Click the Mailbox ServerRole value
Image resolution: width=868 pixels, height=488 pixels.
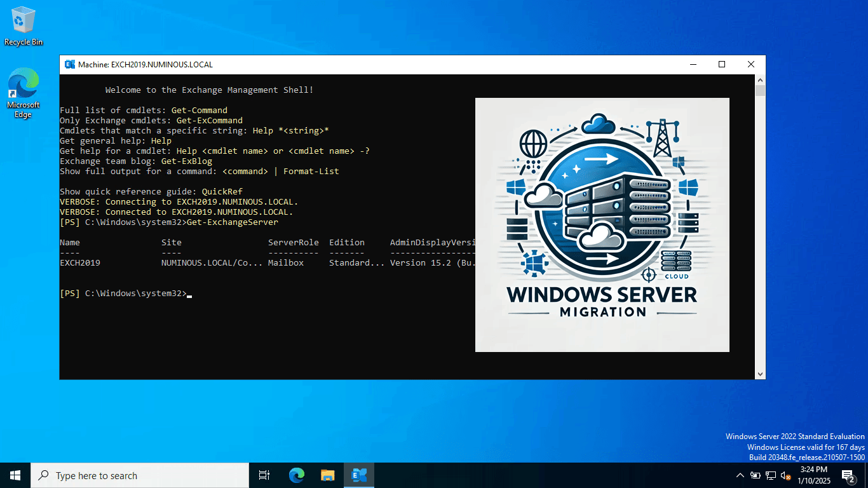[286, 263]
